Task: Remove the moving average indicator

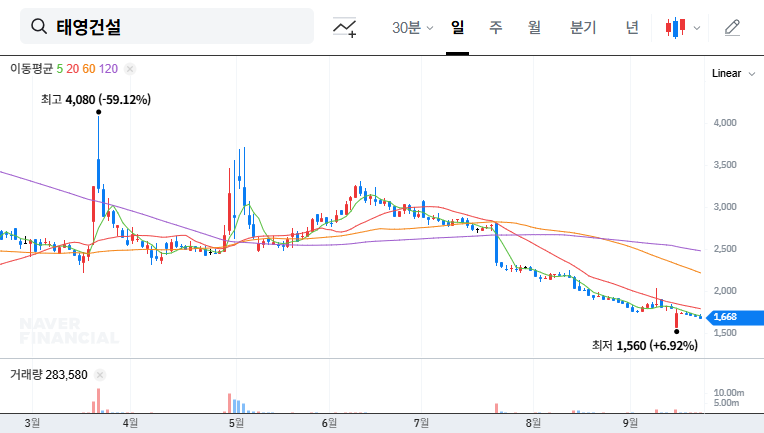Action: coord(130,69)
